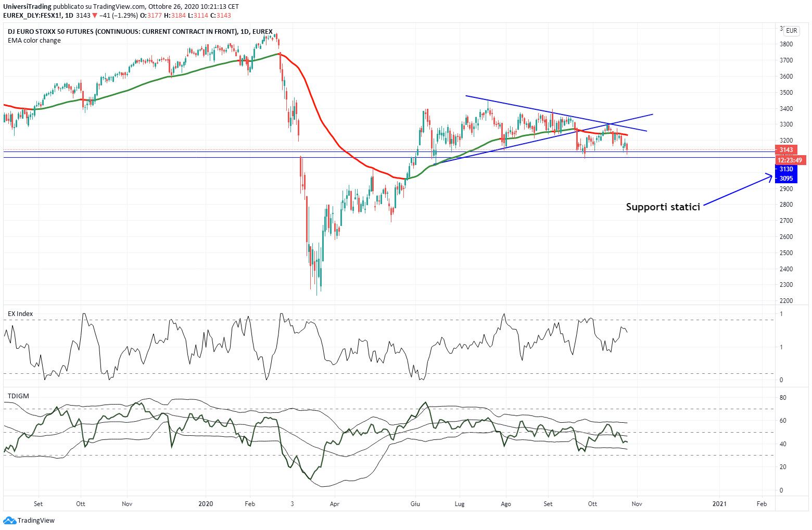Image resolution: width=812 pixels, height=530 pixels.
Task: Click the DJ EURO STOXX 50 FUTURES chart title
Action: pos(140,32)
